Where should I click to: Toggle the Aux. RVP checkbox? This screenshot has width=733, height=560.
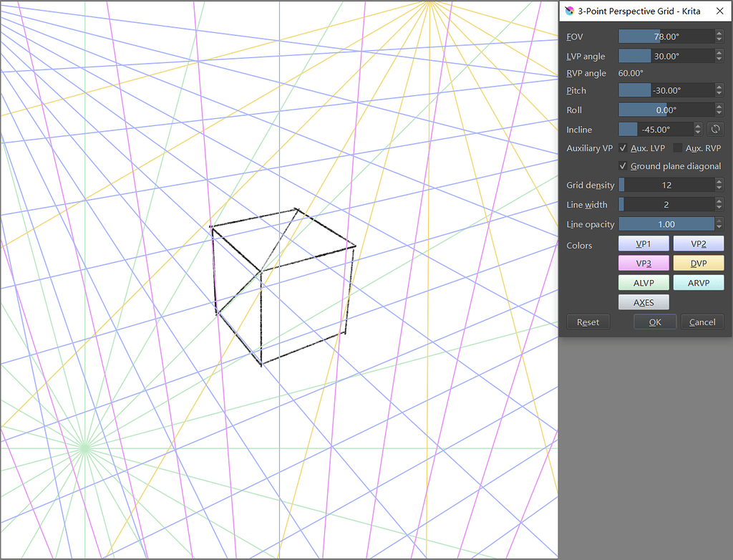677,148
